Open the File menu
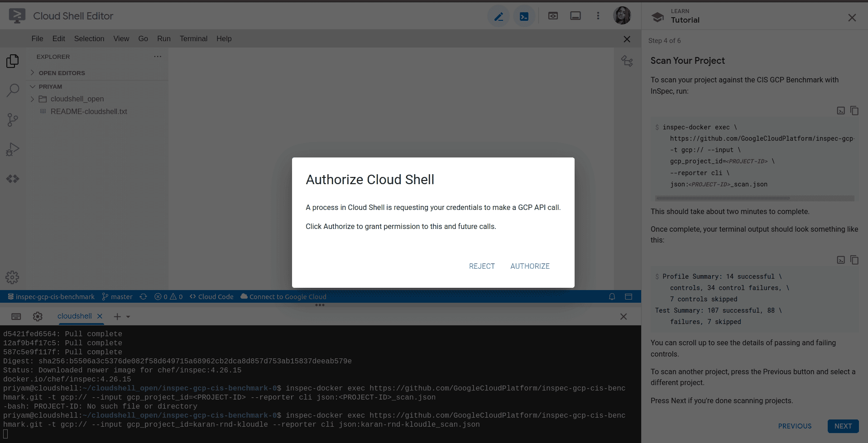This screenshot has height=443, width=868. (x=38, y=38)
